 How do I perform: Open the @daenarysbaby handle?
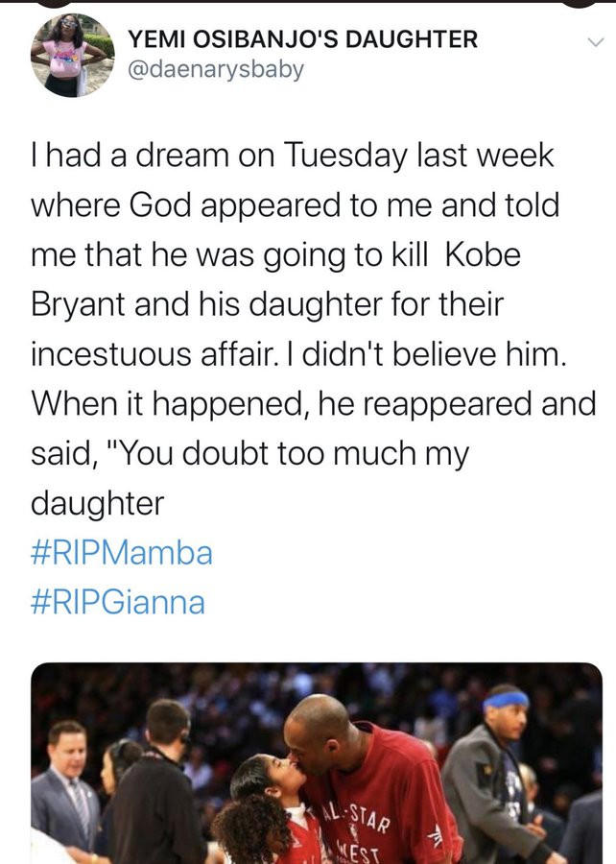coord(216,70)
